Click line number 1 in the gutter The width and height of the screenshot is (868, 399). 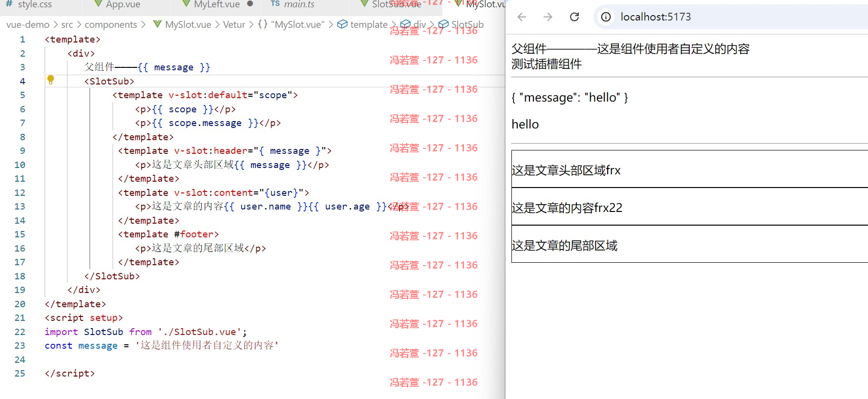click(22, 40)
